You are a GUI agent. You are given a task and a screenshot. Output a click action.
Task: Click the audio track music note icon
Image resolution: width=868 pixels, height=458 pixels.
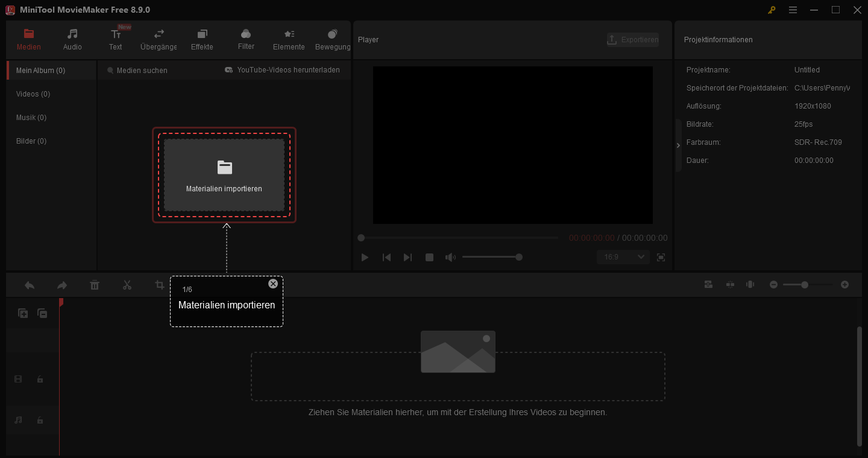pyautogui.click(x=18, y=420)
